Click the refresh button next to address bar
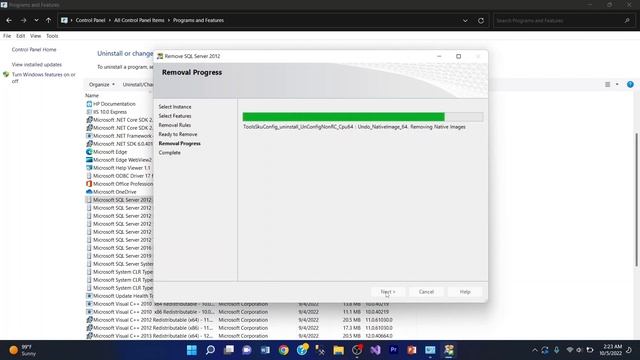 (x=481, y=20)
